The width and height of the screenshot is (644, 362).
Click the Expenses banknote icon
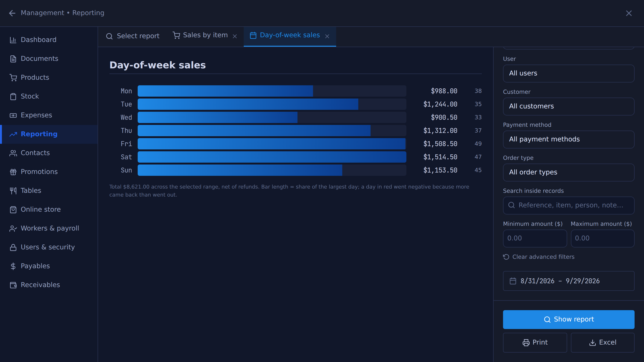pyautogui.click(x=13, y=115)
